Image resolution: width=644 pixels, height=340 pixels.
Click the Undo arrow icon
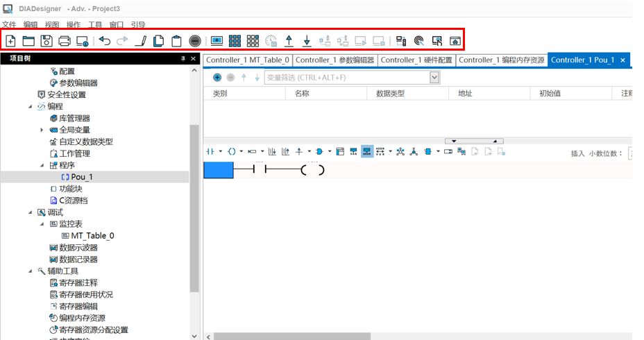click(104, 41)
